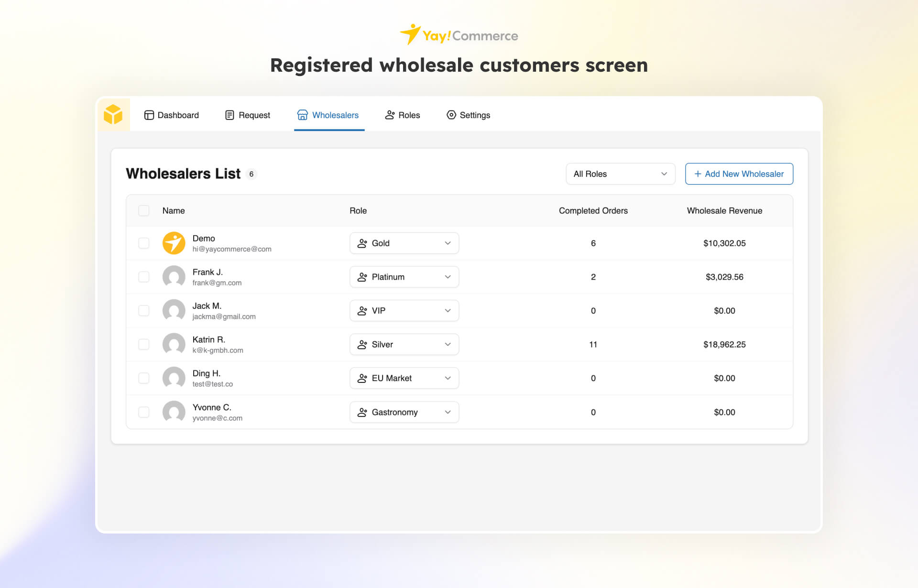918x588 pixels.
Task: Go to the Settings tab
Action: click(474, 115)
